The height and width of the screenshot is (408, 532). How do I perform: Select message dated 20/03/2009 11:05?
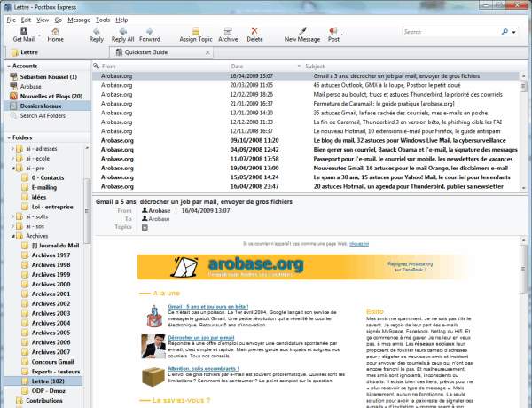(x=305, y=85)
